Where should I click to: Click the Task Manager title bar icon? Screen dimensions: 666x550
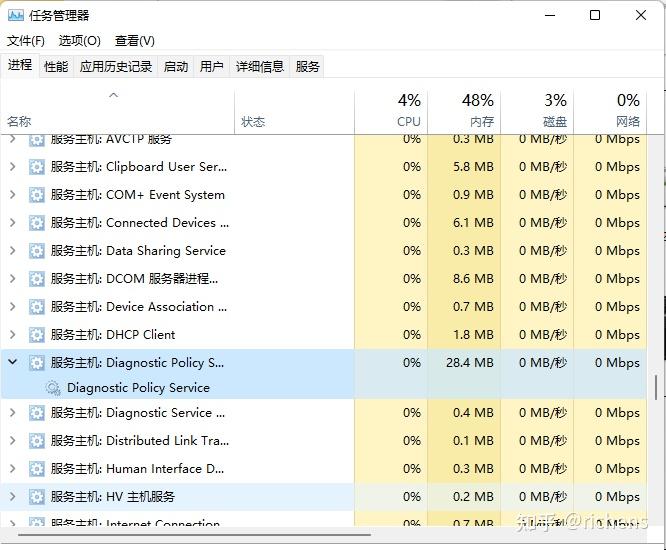click(16, 16)
